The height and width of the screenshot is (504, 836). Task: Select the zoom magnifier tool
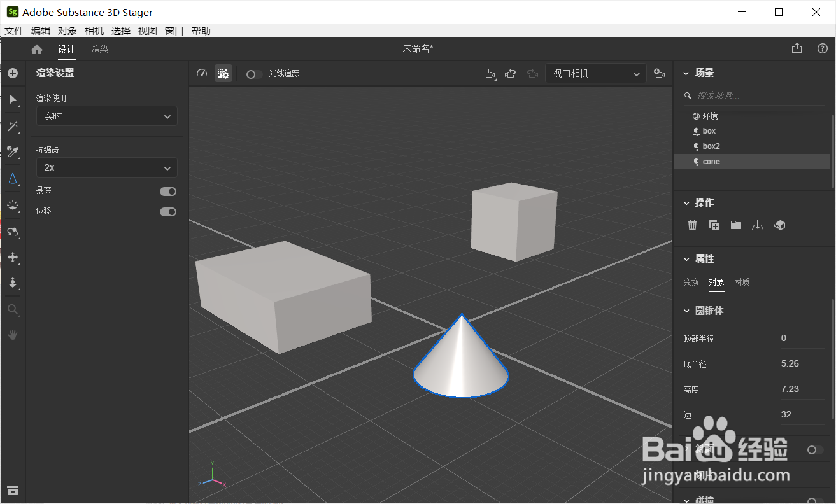click(x=12, y=310)
